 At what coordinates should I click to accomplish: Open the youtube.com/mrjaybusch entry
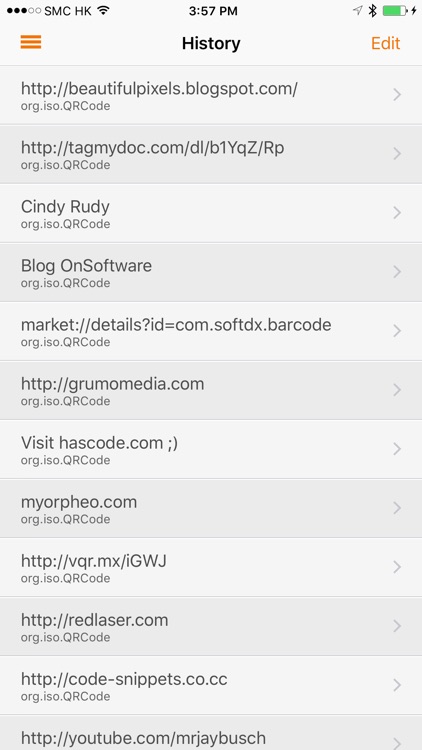point(211,733)
